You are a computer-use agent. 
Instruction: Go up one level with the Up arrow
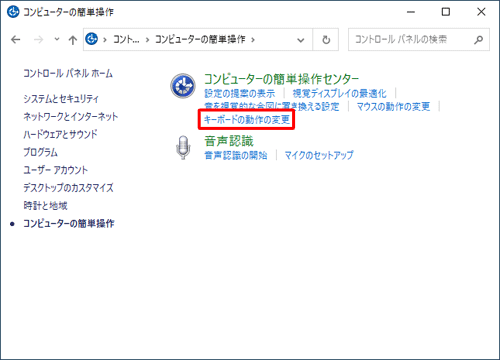coord(73,40)
